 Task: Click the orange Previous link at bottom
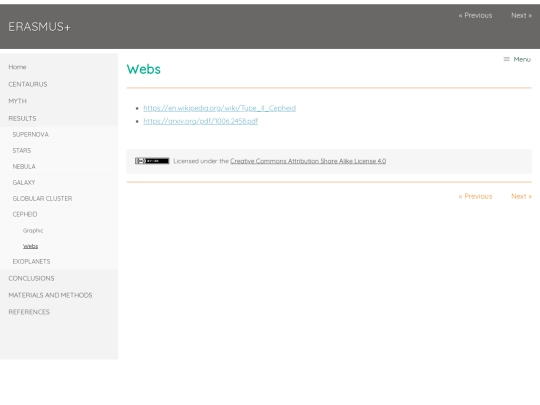[475, 196]
